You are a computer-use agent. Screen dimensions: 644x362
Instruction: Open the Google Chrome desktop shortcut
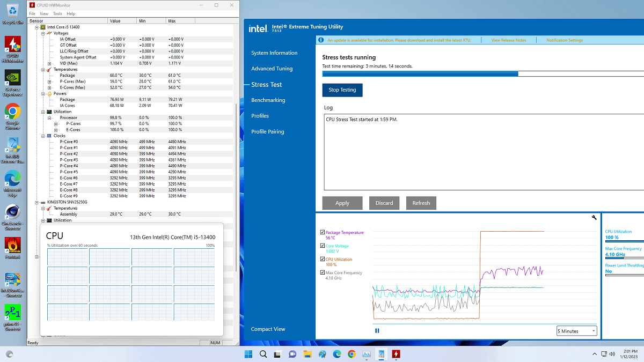(13, 115)
